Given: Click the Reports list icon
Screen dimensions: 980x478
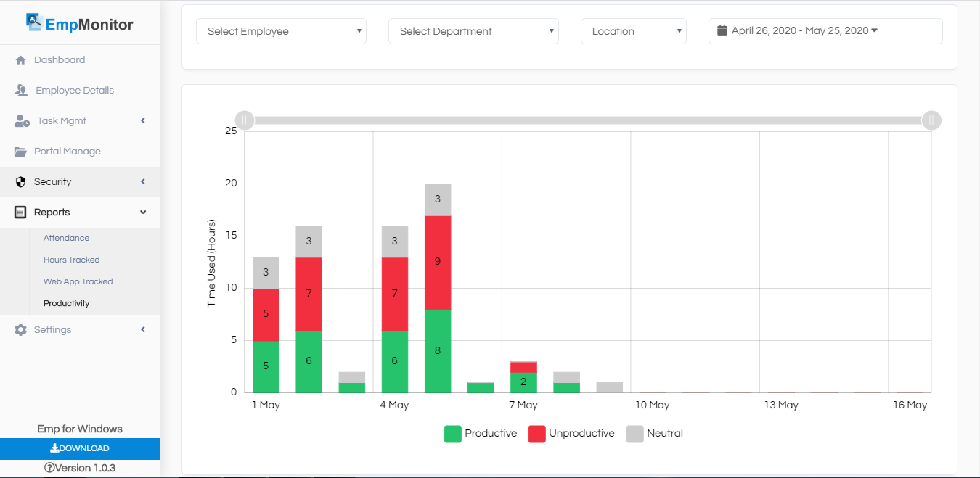Looking at the screenshot, I should [20, 213].
